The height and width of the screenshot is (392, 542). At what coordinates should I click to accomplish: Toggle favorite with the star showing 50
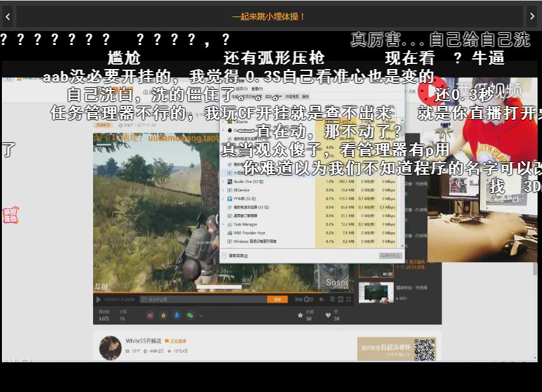[x=300, y=315]
